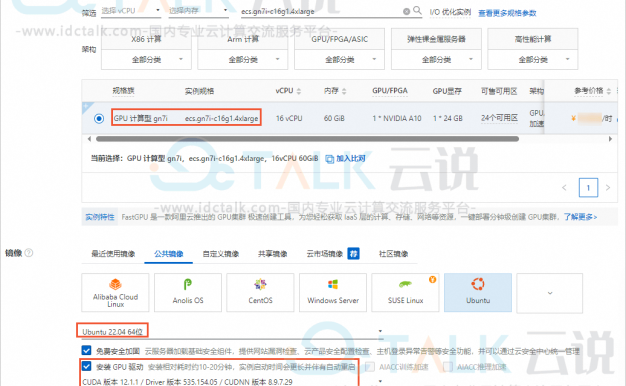The image size is (626, 386).
Task: Select the GPU 计算型 gn7i radio button
Action: [x=99, y=119]
